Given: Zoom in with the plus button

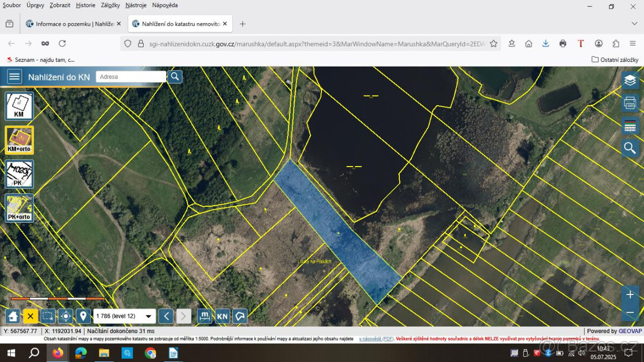Looking at the screenshot, I should tap(630, 295).
